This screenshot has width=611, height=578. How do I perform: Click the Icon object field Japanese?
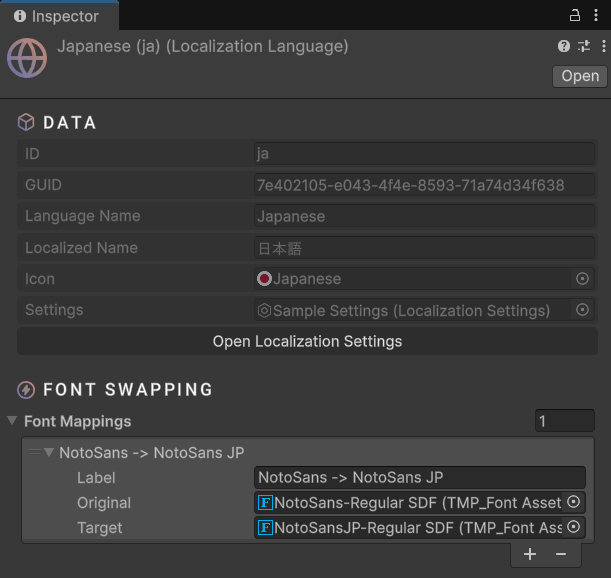click(424, 279)
